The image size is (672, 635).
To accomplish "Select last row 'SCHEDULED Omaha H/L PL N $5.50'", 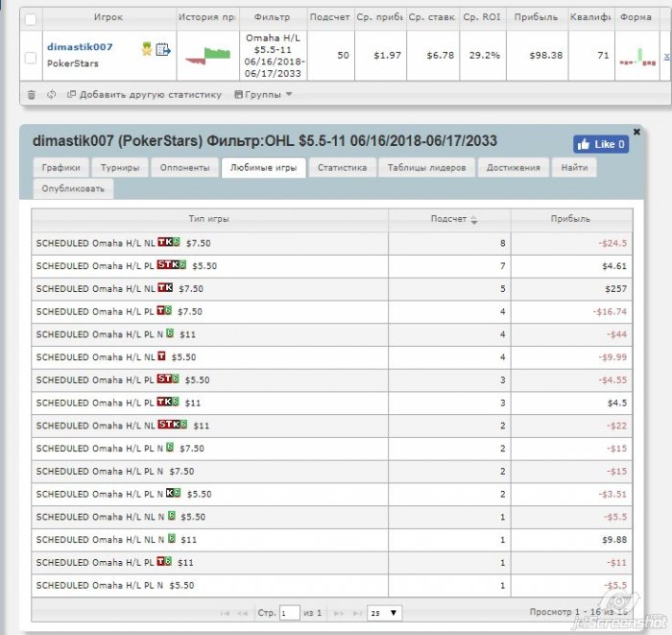I will 332,586.
